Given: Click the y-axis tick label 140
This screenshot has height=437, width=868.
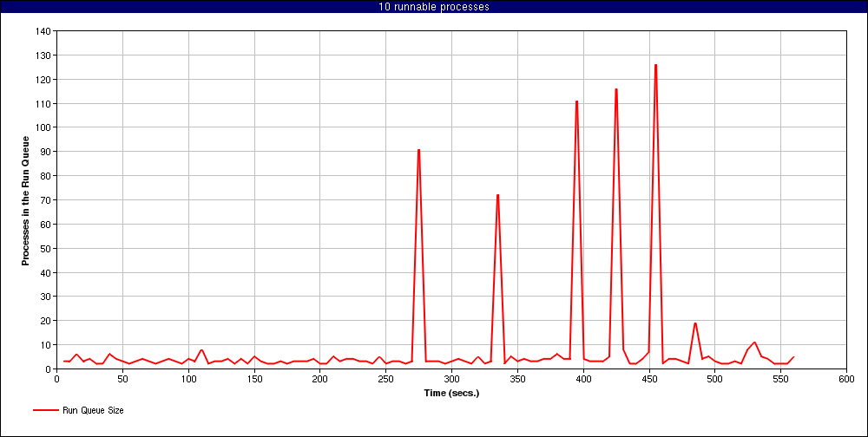Looking at the screenshot, I should (x=44, y=31).
